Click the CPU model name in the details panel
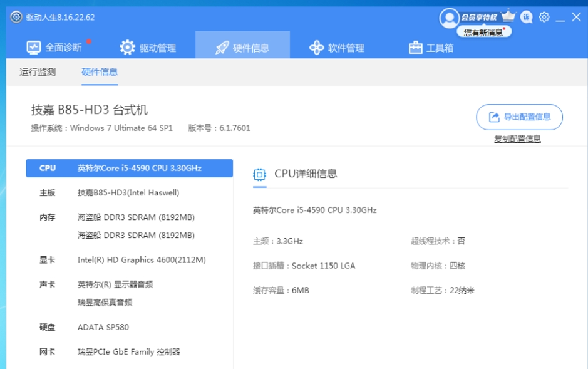 [314, 210]
